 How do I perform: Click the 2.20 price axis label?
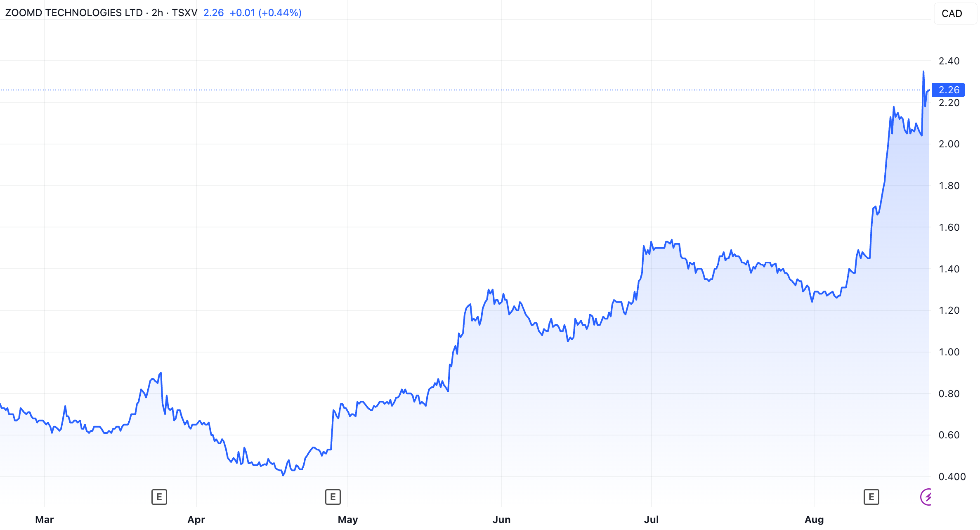pos(949,103)
